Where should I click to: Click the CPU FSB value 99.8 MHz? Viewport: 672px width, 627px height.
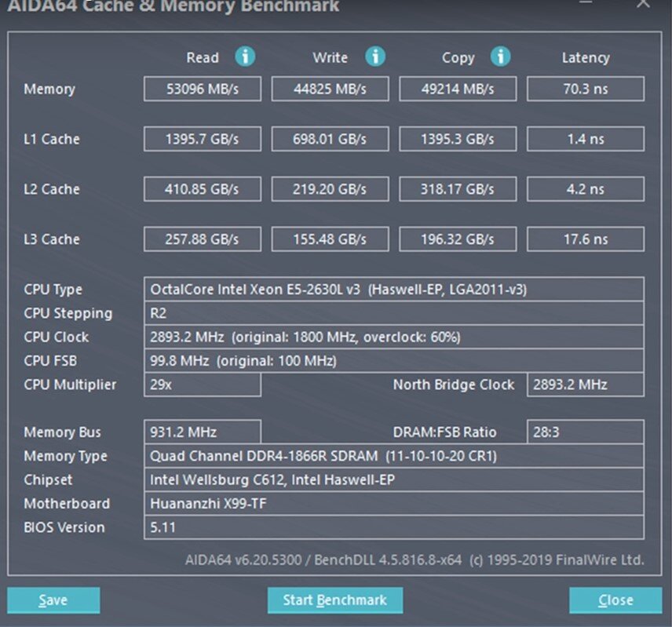(394, 361)
